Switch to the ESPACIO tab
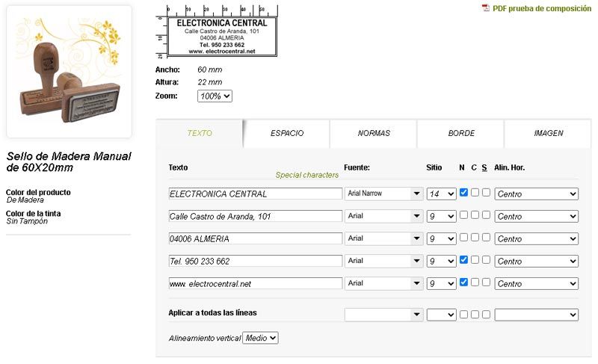The image size is (598, 364). coord(287,133)
